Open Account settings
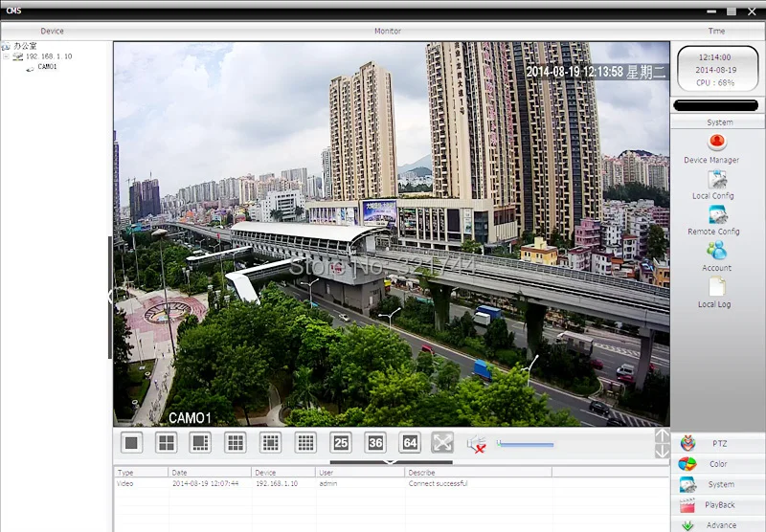 tap(716, 256)
